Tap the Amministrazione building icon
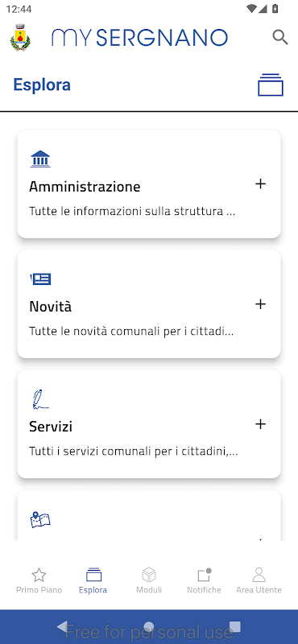 [40, 159]
